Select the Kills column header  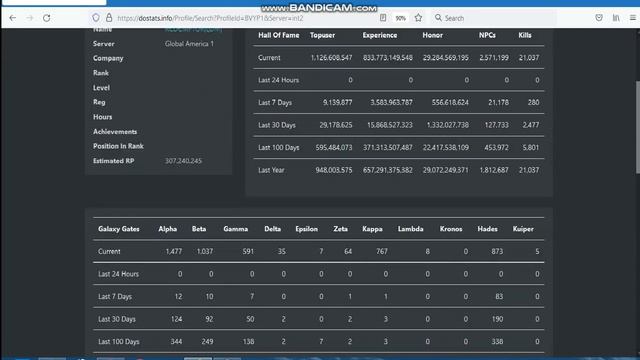point(525,36)
